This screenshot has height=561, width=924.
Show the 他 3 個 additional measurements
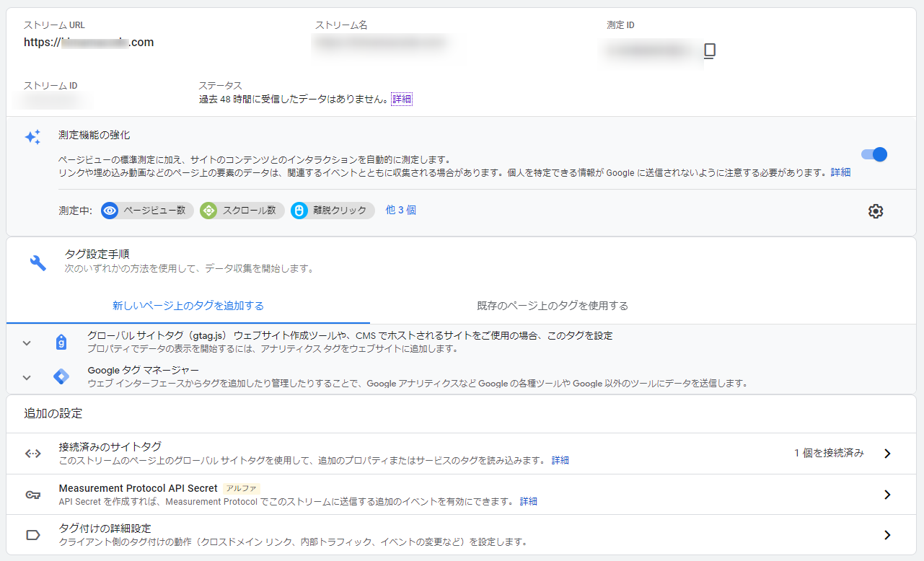click(401, 211)
